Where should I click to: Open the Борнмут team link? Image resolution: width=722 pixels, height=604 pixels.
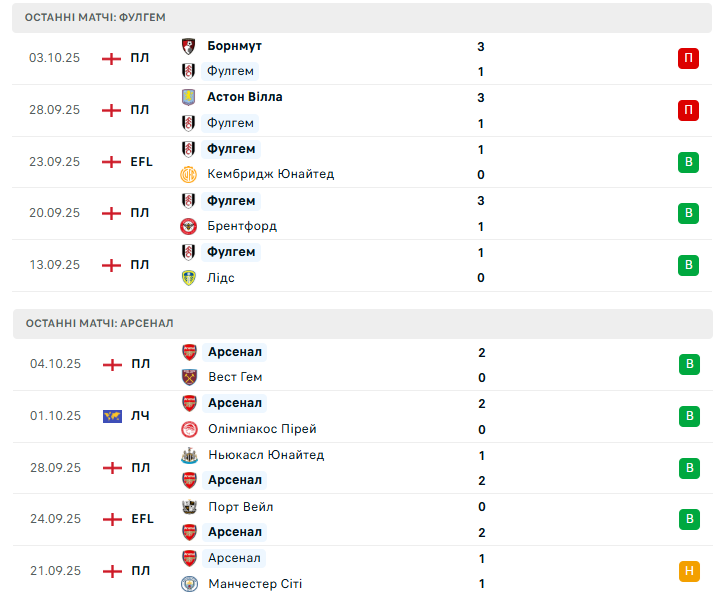tap(234, 46)
